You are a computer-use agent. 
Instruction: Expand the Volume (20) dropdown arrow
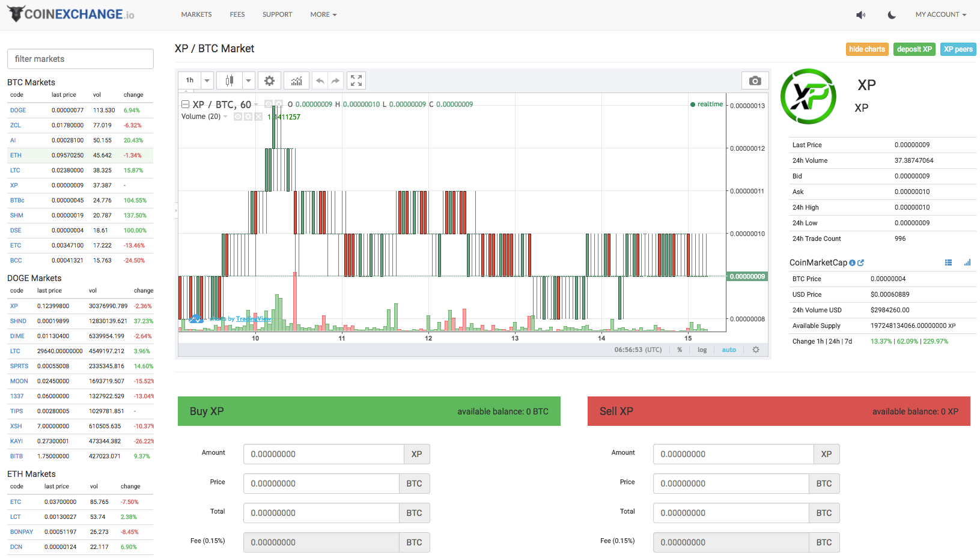pos(225,117)
